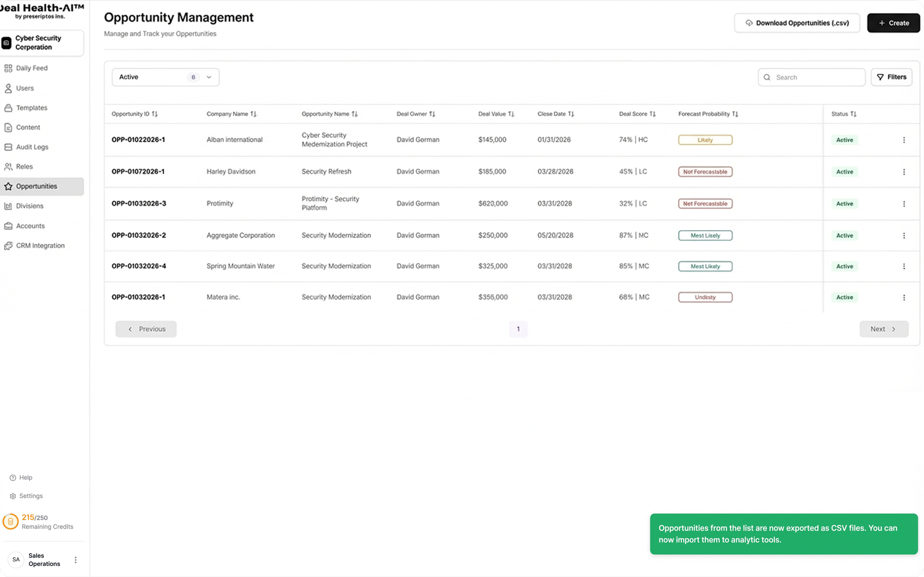Click the Templates sidebar icon
Viewport: 924px width, 577px height.
point(8,108)
